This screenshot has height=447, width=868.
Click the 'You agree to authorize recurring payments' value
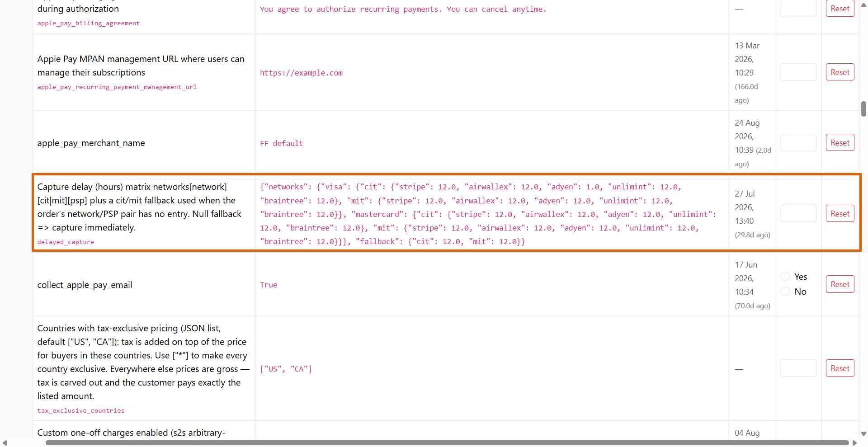(x=403, y=9)
